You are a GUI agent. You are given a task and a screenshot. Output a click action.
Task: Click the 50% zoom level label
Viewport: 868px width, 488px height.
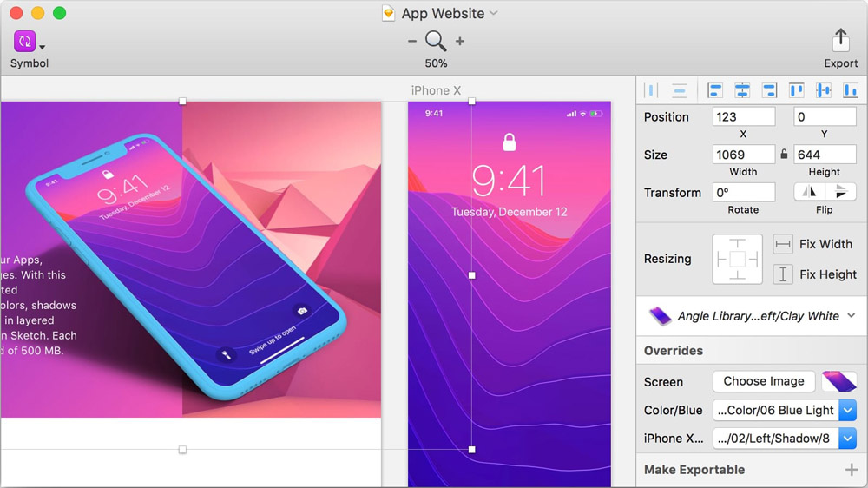click(436, 63)
